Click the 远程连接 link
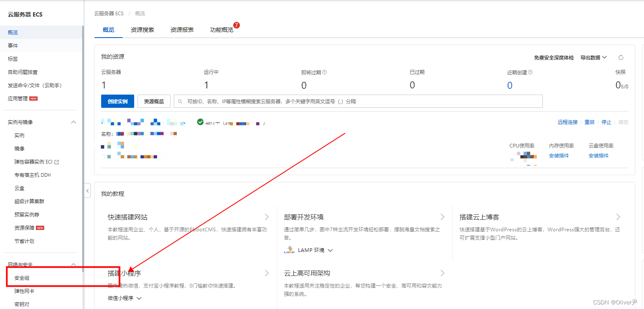The image size is (644, 309). 568,122
